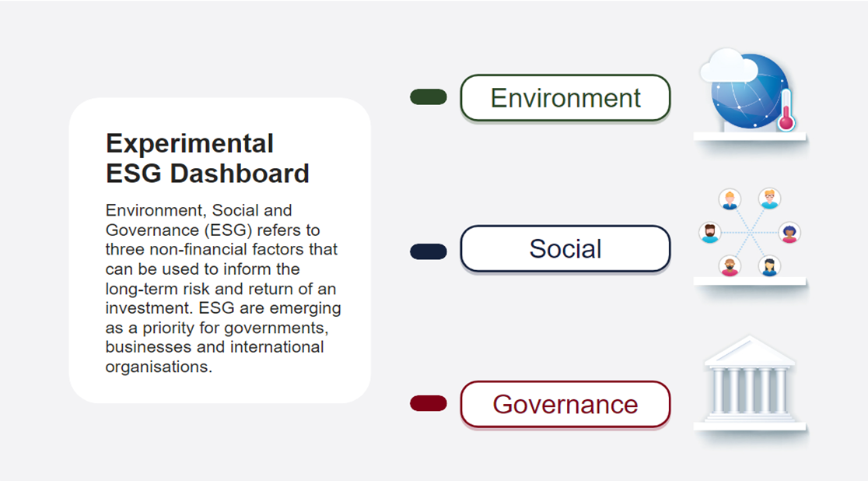Image resolution: width=868 pixels, height=481 pixels.
Task: Select the long dark-haired avatar in blue
Action: (769, 266)
